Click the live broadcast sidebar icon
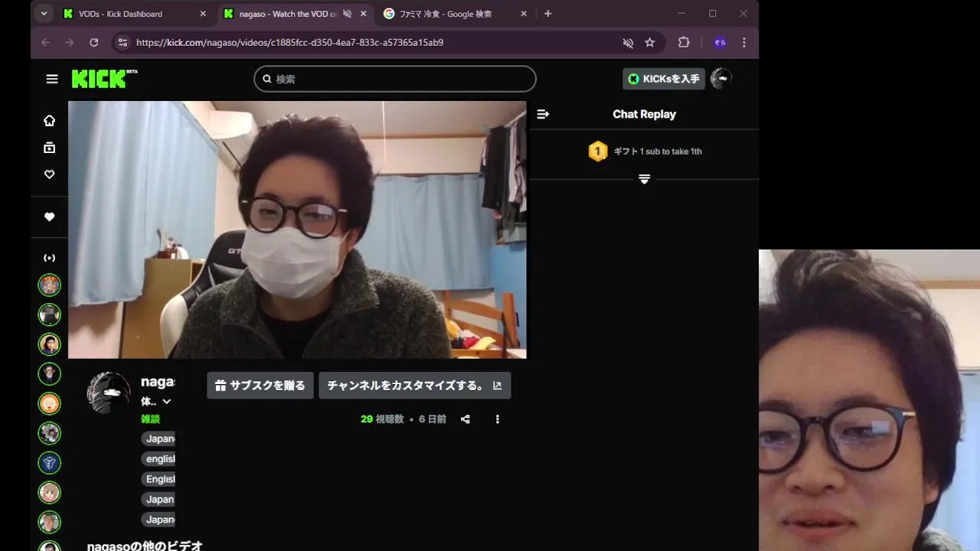Screen dimensions: 980x551 49,258
